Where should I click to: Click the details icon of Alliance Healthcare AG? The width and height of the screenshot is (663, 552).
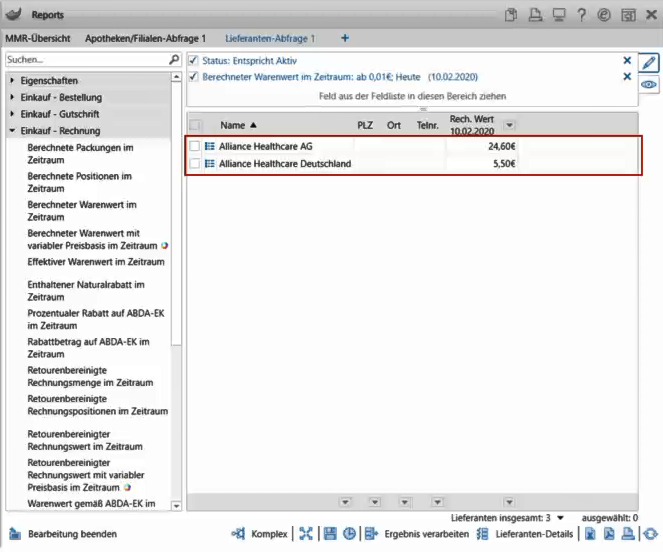pos(210,146)
